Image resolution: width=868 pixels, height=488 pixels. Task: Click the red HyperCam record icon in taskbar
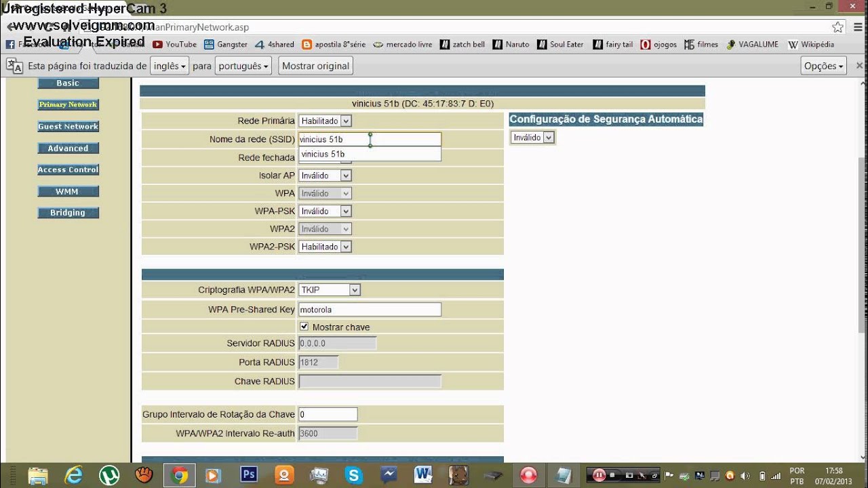(528, 475)
